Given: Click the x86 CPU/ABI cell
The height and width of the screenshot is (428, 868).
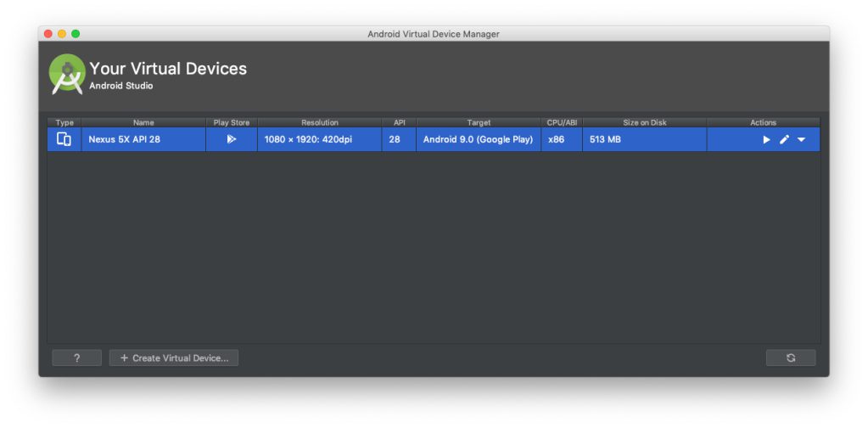Looking at the screenshot, I should 562,139.
